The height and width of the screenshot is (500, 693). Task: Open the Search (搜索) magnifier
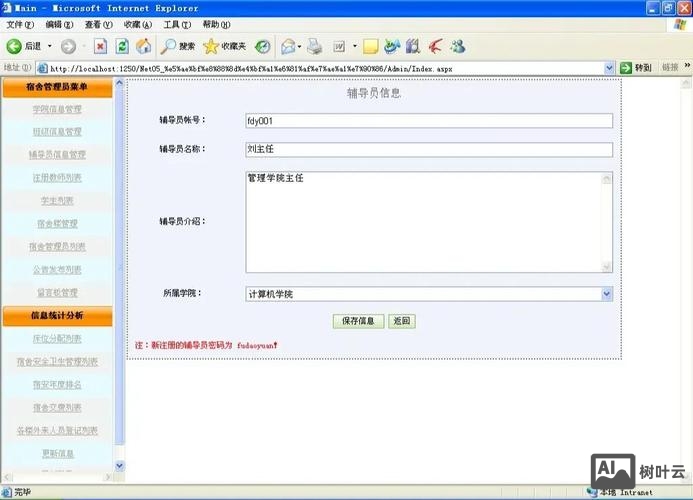click(x=168, y=46)
